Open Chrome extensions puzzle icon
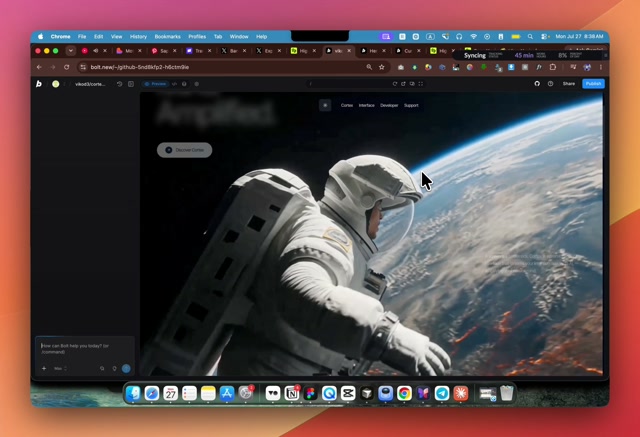The width and height of the screenshot is (640, 437). pos(553,67)
